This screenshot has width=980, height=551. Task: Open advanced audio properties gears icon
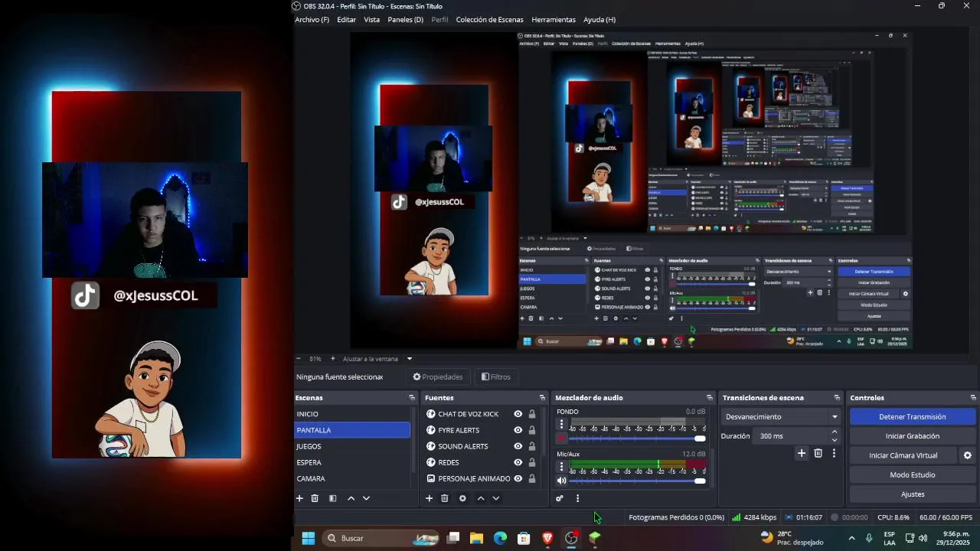point(560,498)
